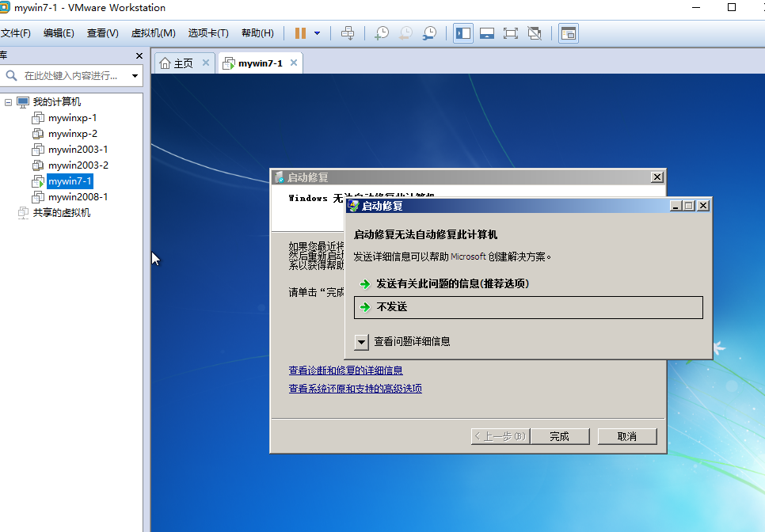Expand 查看问题详细信息 details arrow
This screenshot has width=765, height=532.
tap(361, 342)
